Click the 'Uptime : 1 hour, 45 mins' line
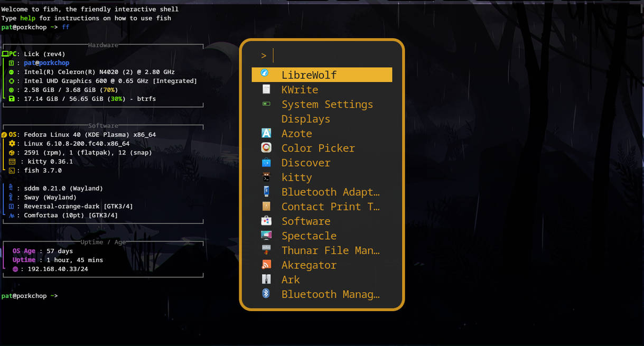This screenshot has height=346, width=644. pyautogui.click(x=58, y=260)
